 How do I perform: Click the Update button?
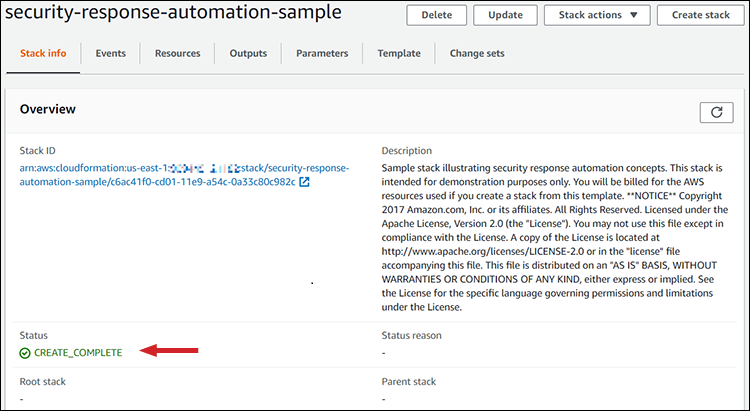(x=505, y=15)
